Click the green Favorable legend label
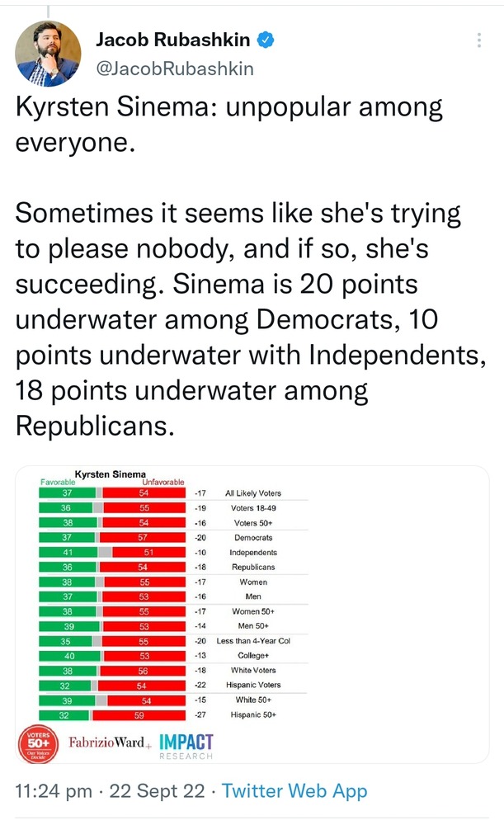Viewport: 504px width, 825px height. click(x=58, y=482)
